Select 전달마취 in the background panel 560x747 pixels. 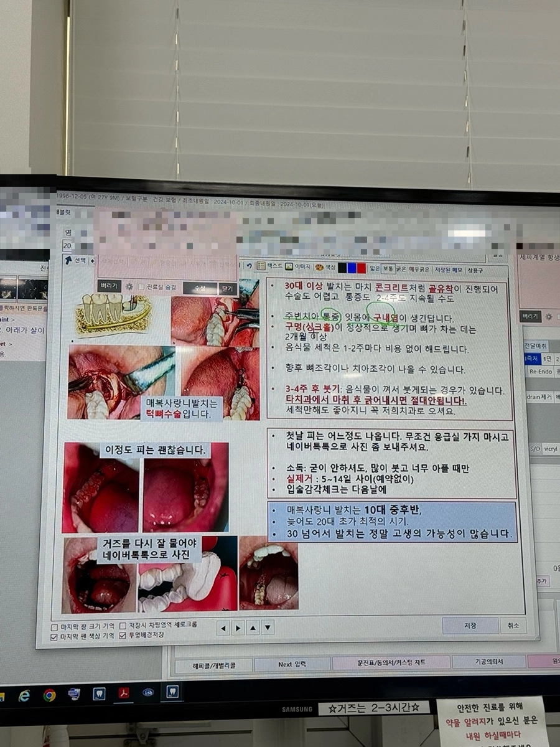click(535, 345)
